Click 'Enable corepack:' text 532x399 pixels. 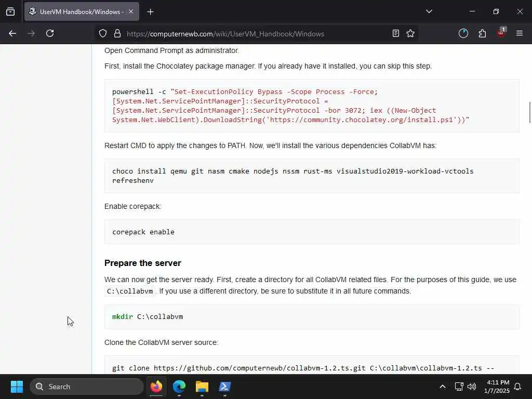pos(132,206)
